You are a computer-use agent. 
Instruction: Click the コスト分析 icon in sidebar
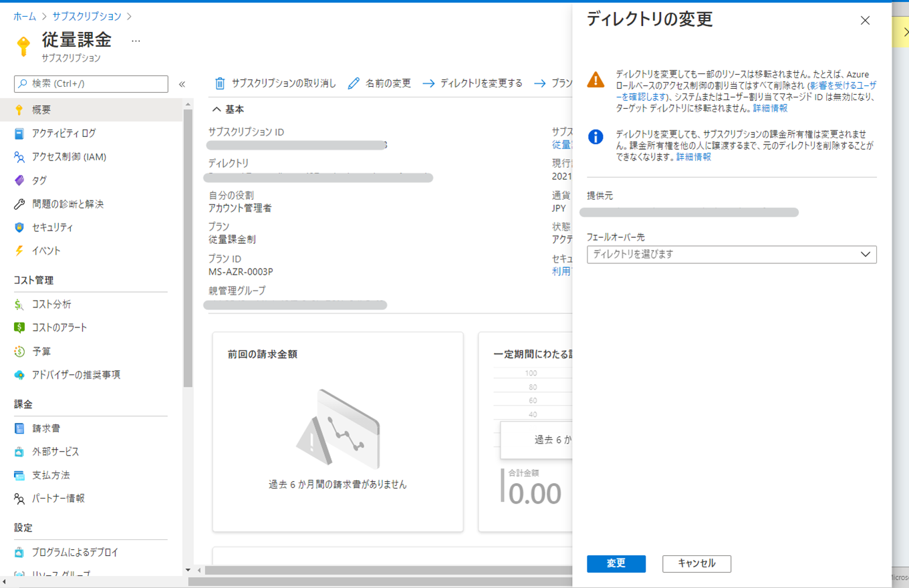coord(19,305)
